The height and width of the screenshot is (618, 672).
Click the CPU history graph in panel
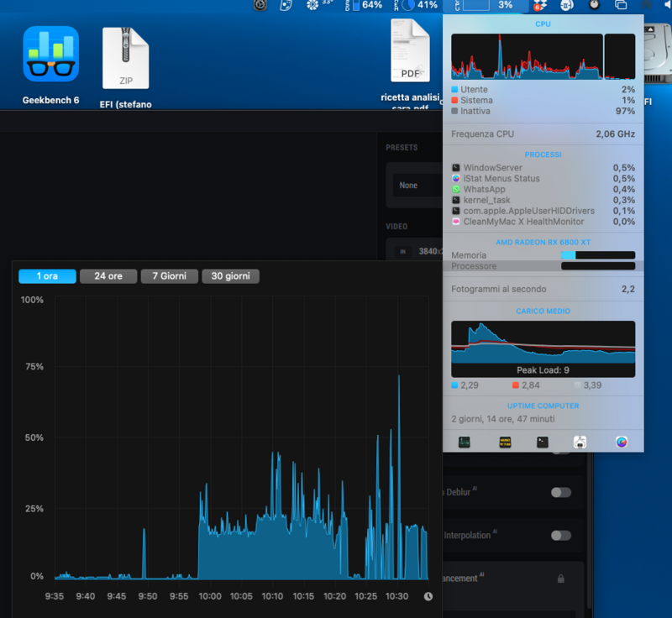527,56
